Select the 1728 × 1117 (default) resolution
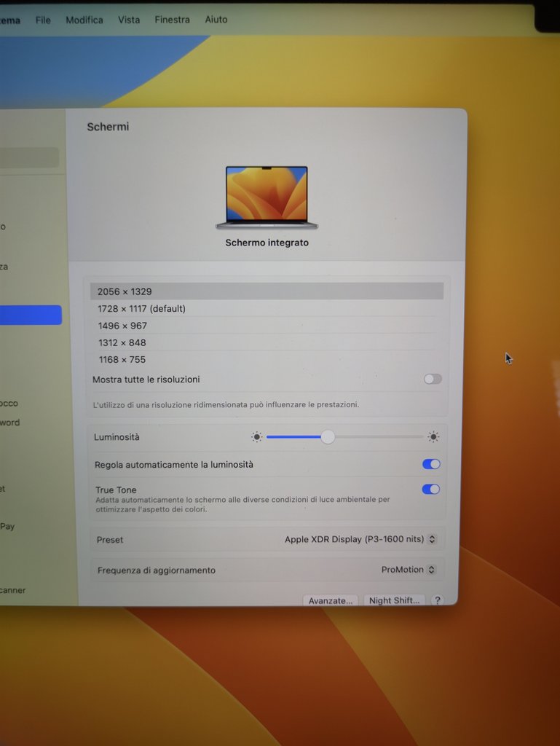Image resolution: width=560 pixels, height=746 pixels. (267, 308)
